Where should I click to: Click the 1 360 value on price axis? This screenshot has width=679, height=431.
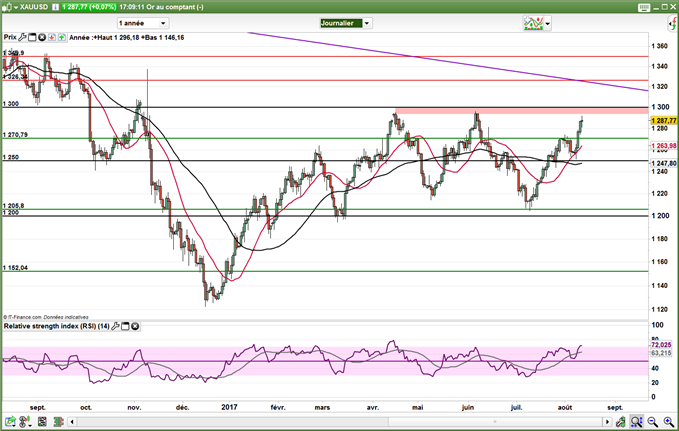660,46
